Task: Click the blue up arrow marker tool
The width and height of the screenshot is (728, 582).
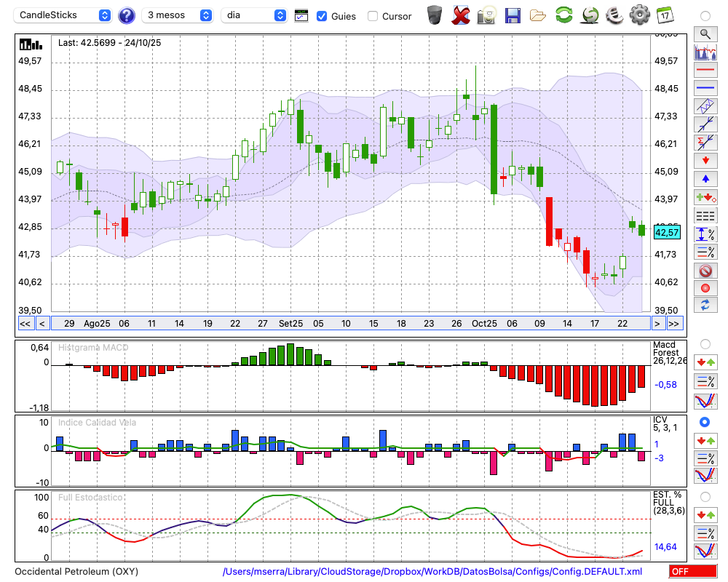Action: click(705, 179)
